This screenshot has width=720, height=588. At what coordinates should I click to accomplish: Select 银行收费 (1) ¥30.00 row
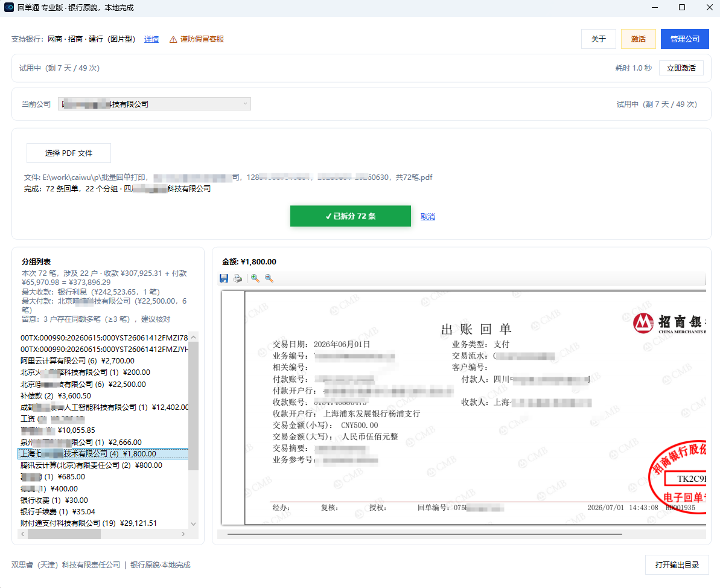104,500
